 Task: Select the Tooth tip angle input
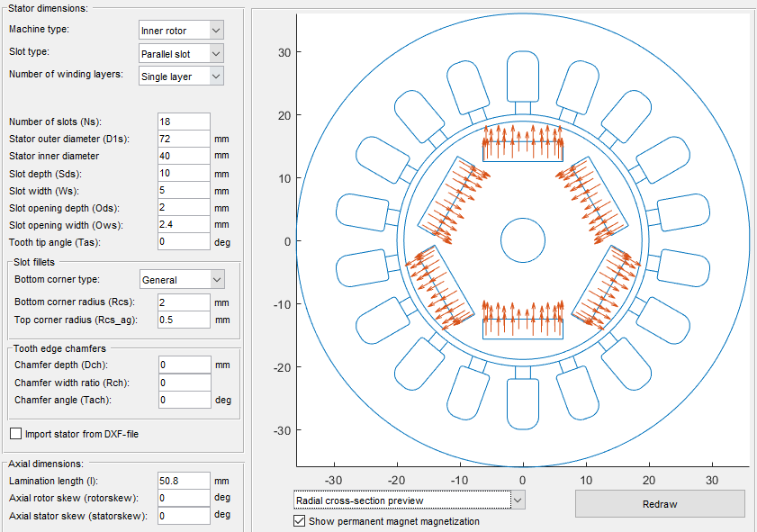[x=183, y=242]
